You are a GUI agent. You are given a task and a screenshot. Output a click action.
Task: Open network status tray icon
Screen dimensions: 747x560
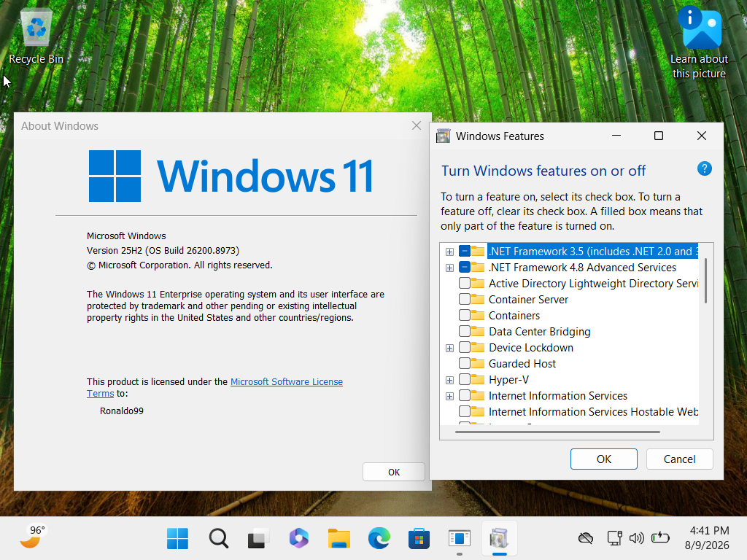(x=614, y=539)
